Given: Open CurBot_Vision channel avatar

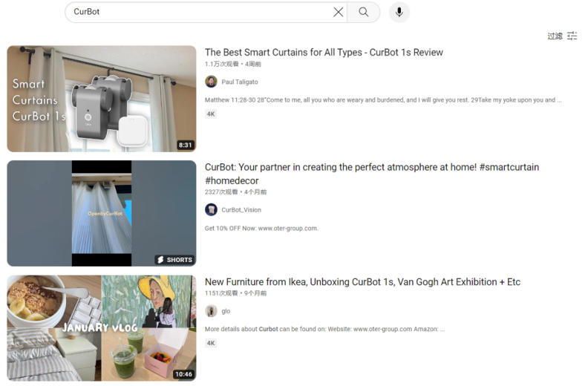Looking at the screenshot, I should tap(212, 209).
